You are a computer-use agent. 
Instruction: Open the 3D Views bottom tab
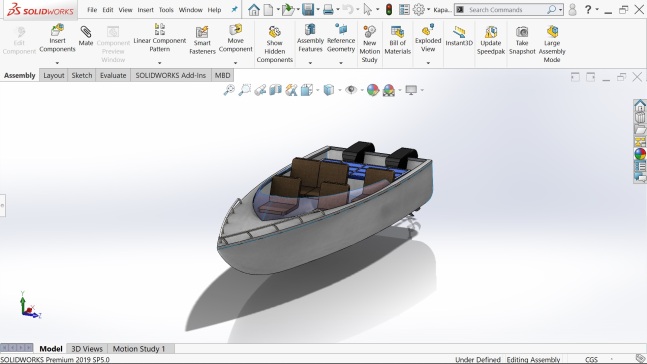(87, 349)
